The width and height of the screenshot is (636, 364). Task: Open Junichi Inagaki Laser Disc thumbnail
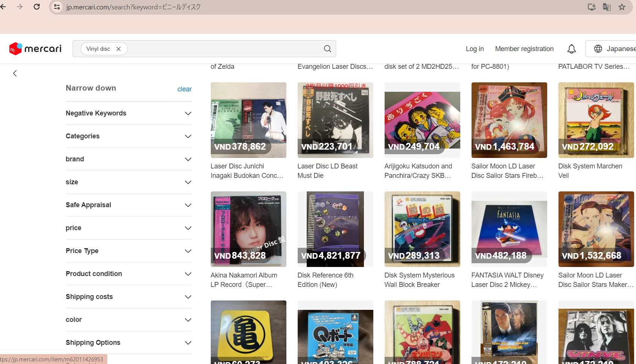point(248,120)
